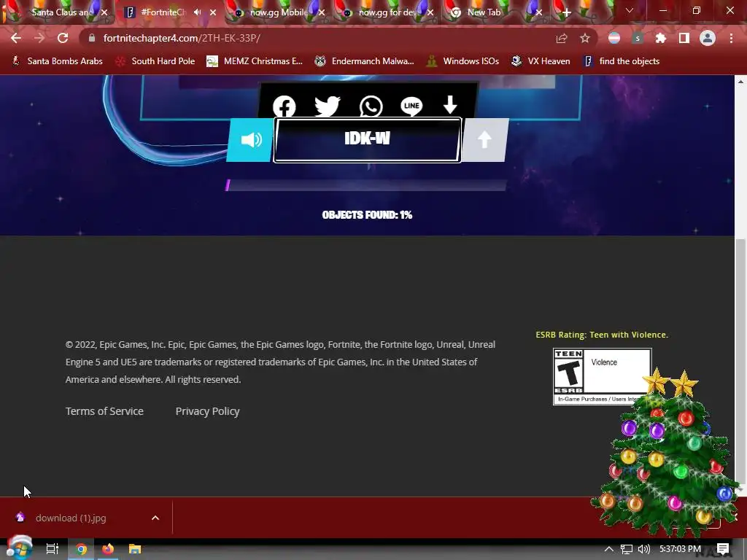Open the tab search dropdown chevron
The width and height of the screenshot is (747, 560).
click(630, 10)
